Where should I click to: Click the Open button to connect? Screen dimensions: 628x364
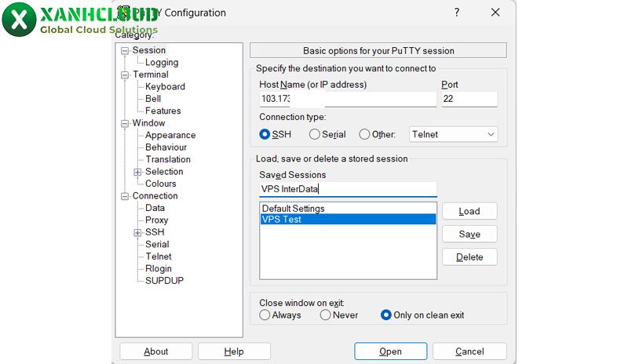(390, 351)
